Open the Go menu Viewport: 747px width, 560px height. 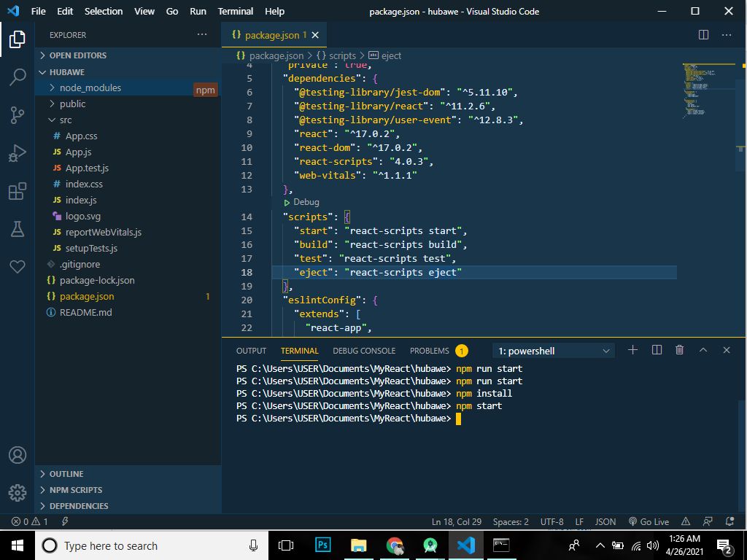pyautogui.click(x=172, y=11)
